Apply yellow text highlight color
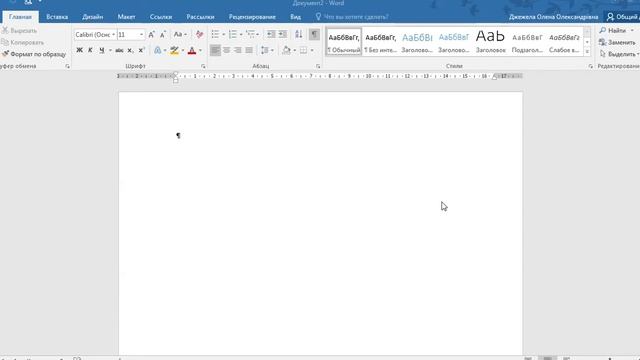 coord(174,50)
